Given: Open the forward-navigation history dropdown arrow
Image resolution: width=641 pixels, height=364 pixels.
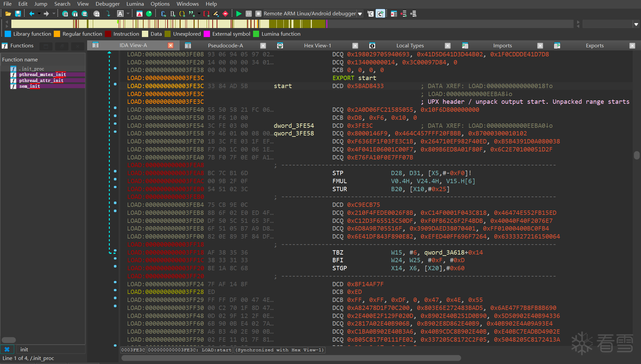Looking at the screenshot, I should pyautogui.click(x=53, y=14).
